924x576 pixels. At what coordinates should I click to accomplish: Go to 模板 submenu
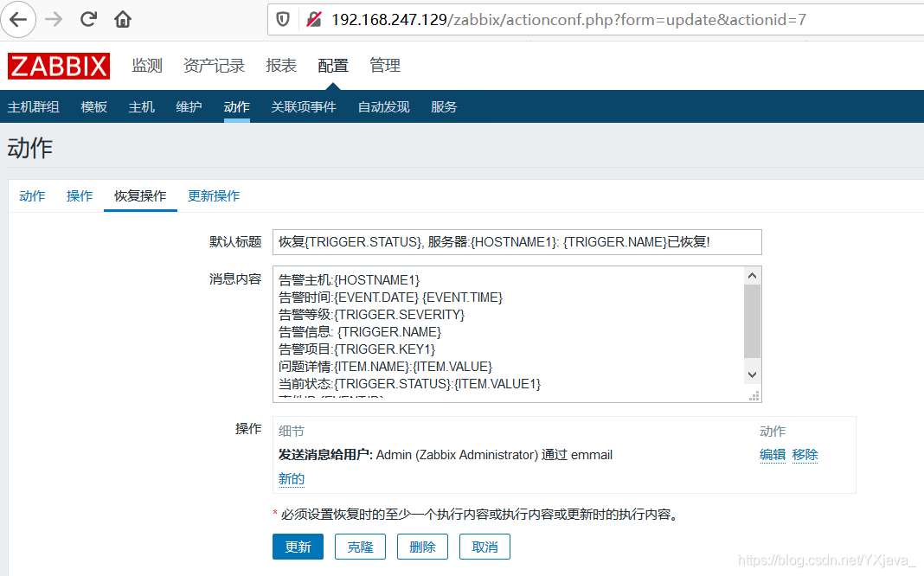click(x=93, y=106)
